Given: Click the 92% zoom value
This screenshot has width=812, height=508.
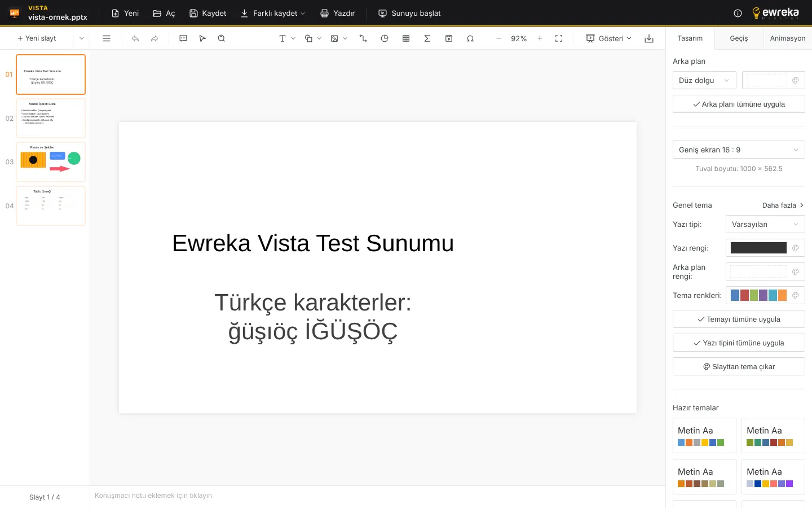Looking at the screenshot, I should coord(519,38).
